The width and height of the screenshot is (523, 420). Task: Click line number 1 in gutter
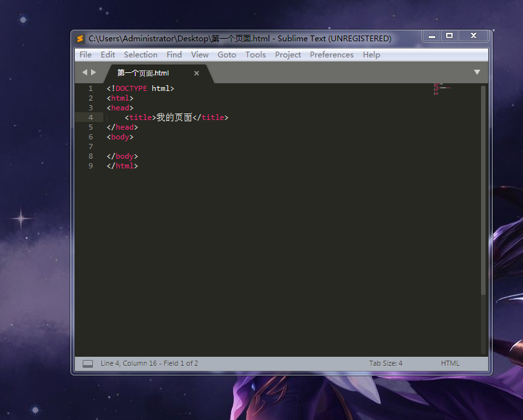91,88
